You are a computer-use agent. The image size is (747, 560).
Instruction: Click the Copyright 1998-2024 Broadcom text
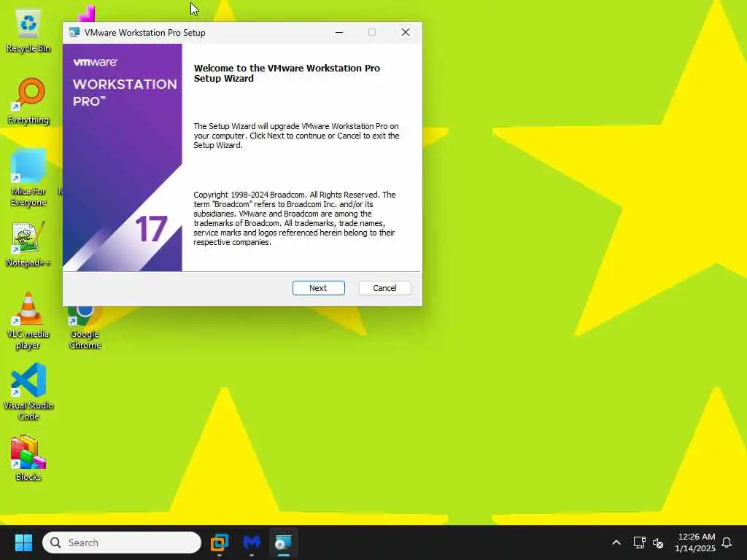click(x=295, y=218)
